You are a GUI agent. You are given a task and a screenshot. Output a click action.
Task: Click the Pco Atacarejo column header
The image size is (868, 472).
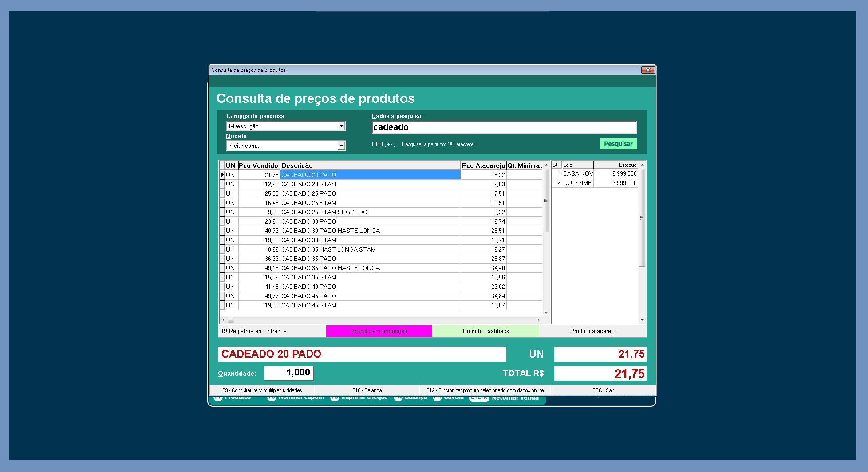click(x=483, y=165)
